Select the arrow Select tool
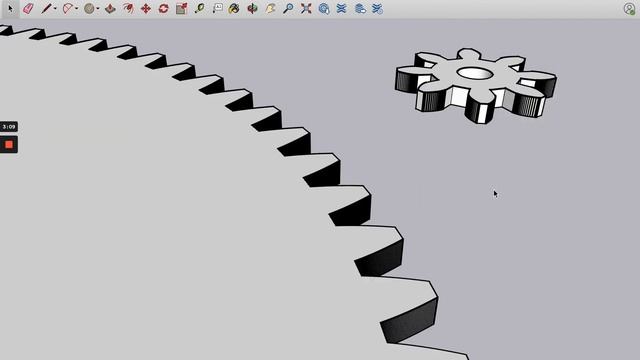640x360 pixels. click(11, 9)
